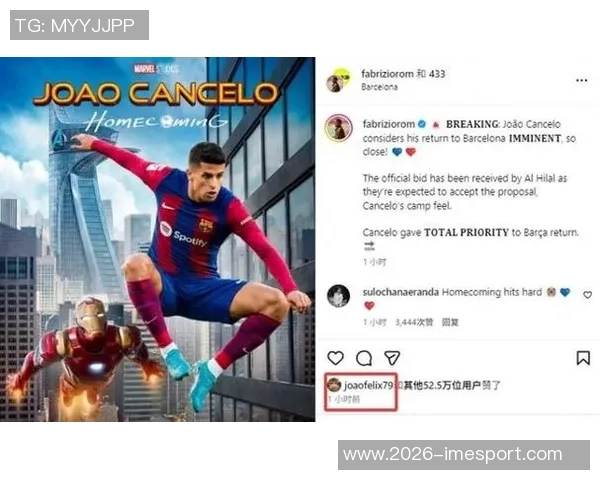Viewport: 600px width, 480px height.
Task: Click the 回复 reply button under comment
Action: point(450,322)
